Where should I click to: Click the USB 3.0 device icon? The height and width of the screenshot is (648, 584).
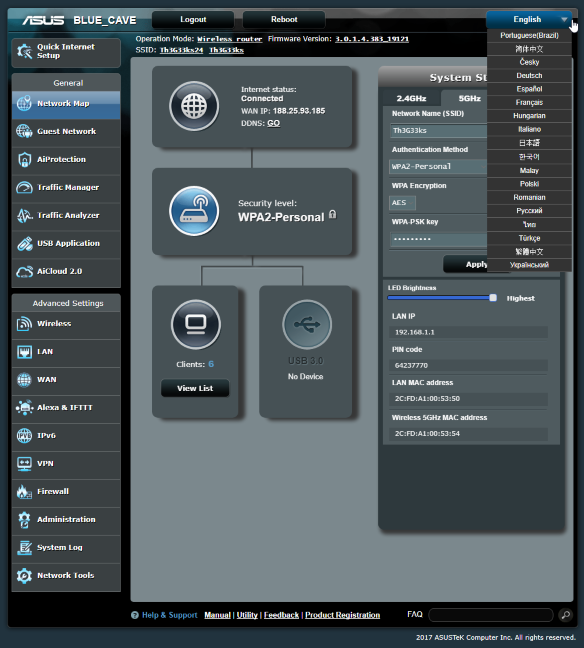pos(307,324)
